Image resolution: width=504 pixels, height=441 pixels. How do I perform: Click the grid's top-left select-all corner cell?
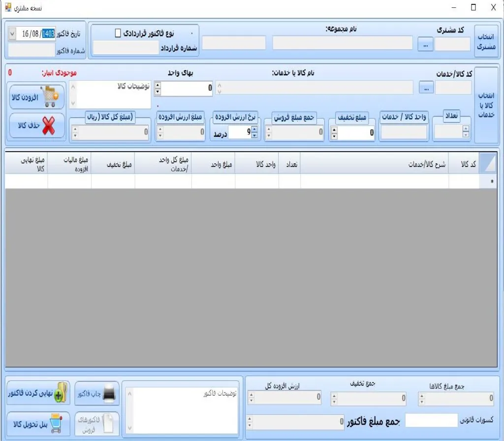point(487,164)
